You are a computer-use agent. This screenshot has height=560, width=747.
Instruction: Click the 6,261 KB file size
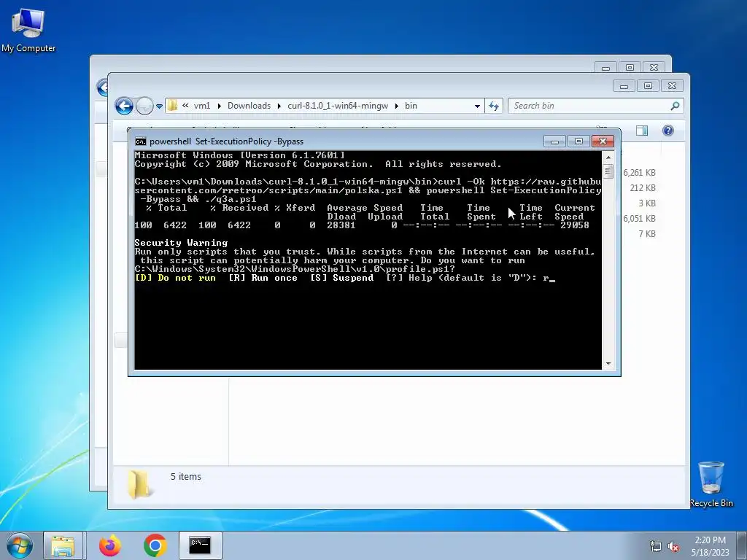(x=639, y=173)
